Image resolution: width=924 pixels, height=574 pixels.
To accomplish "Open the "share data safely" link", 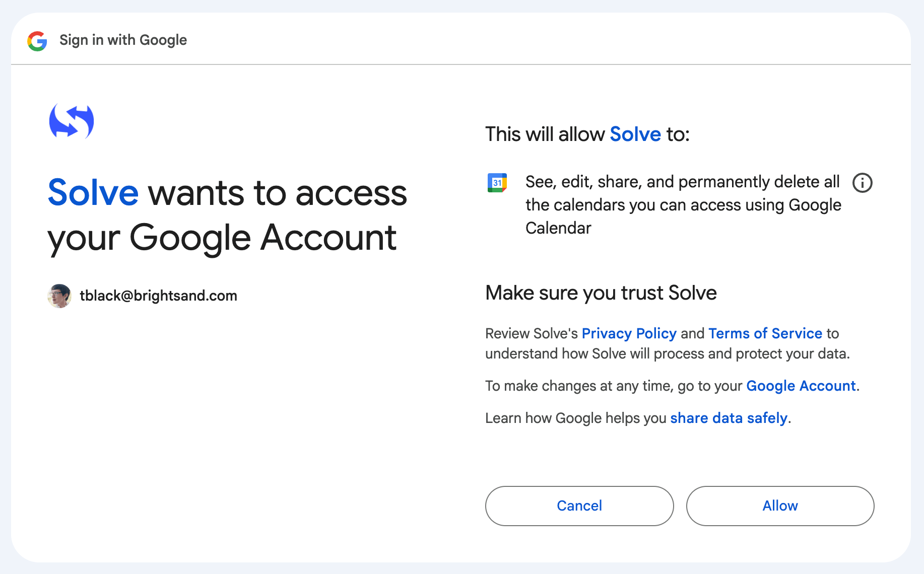I will [729, 418].
